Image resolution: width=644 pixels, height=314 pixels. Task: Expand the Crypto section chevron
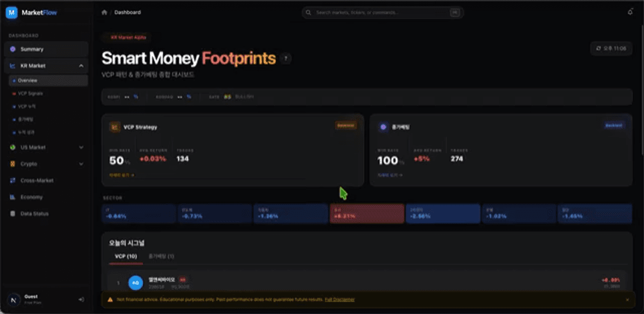[81, 164]
